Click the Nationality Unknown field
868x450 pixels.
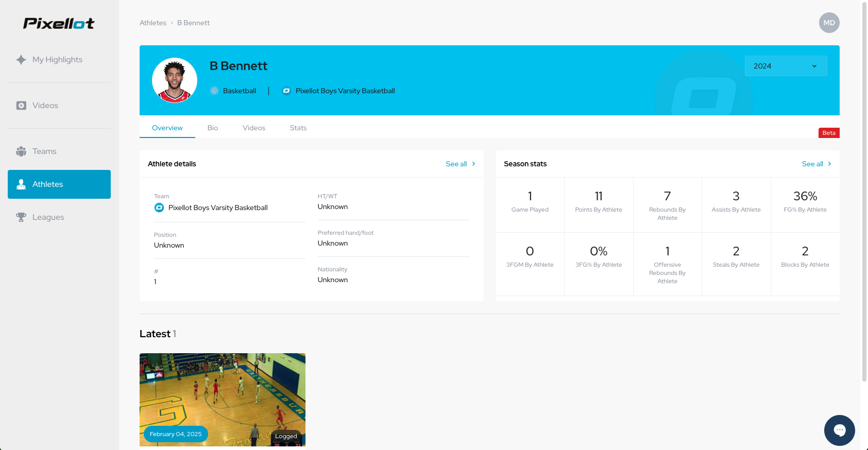(394, 275)
